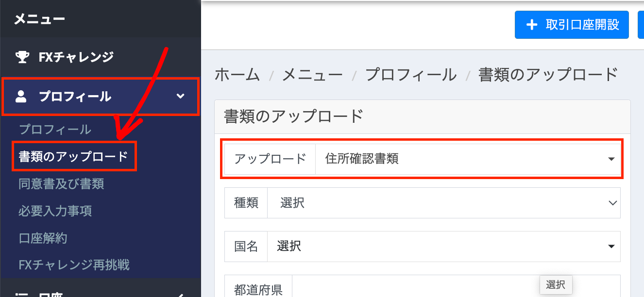This screenshot has width=644, height=297.
Task: Click the trophy icon beside FXチャレンジ
Action: (x=22, y=57)
